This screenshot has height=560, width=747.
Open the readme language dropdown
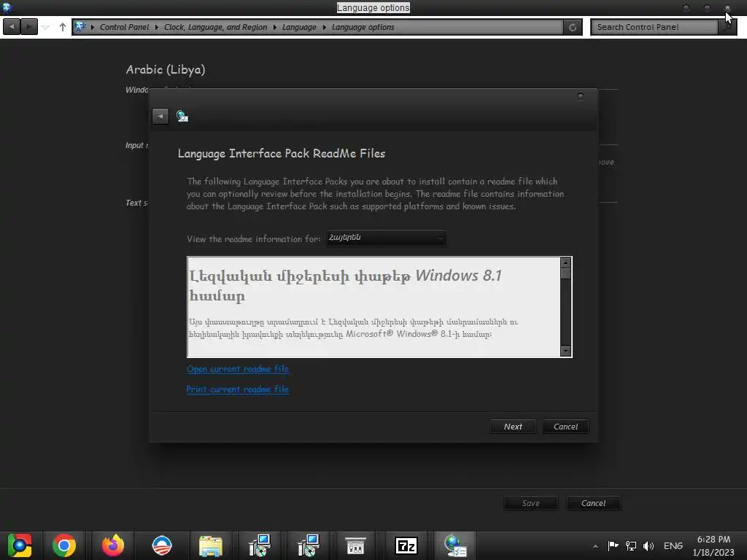[x=386, y=238]
